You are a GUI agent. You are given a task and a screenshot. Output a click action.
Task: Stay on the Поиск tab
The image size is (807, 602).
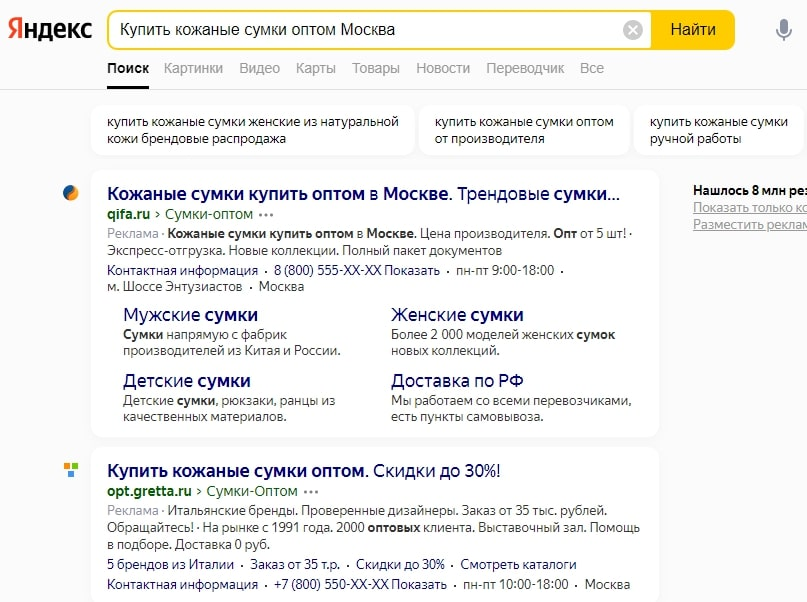click(128, 68)
